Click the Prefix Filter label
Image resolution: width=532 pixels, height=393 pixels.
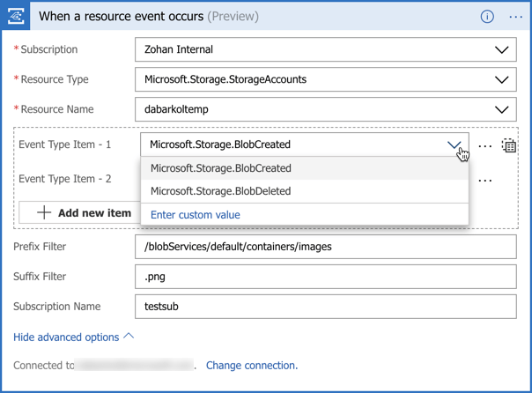(40, 247)
